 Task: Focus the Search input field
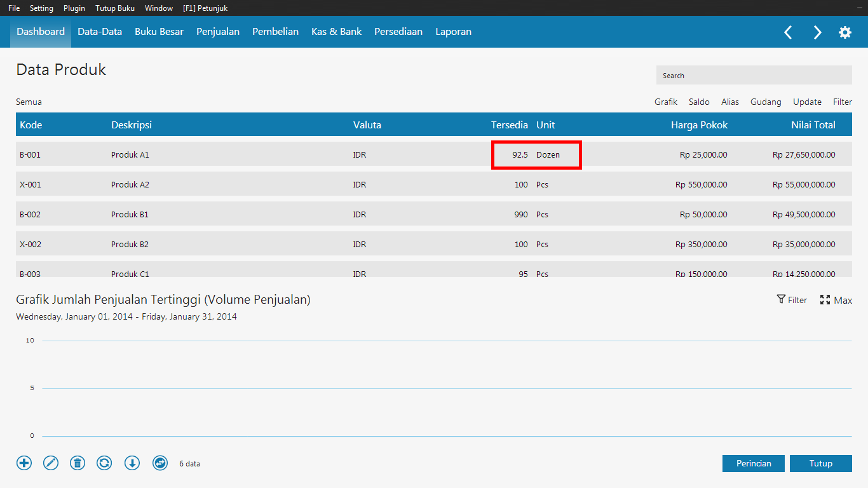point(754,75)
